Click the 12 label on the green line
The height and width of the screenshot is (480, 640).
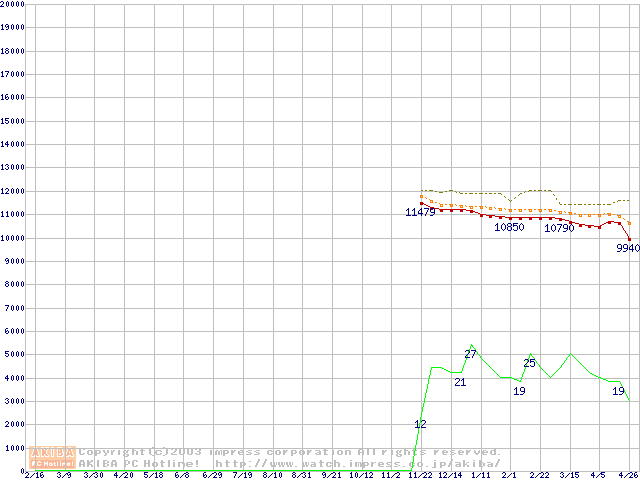click(420, 425)
